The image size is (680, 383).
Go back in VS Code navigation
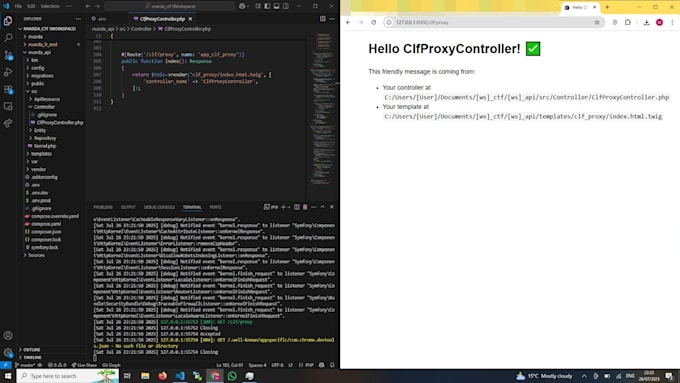88,6
